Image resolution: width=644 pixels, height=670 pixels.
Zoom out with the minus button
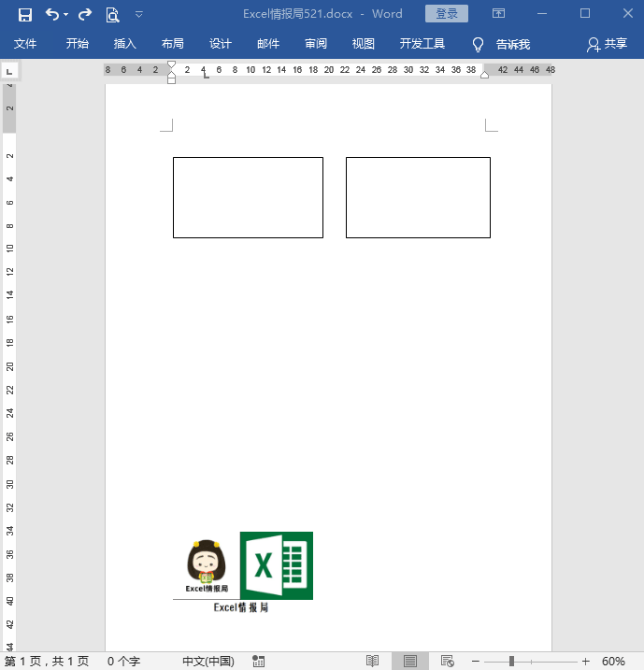[475, 661]
